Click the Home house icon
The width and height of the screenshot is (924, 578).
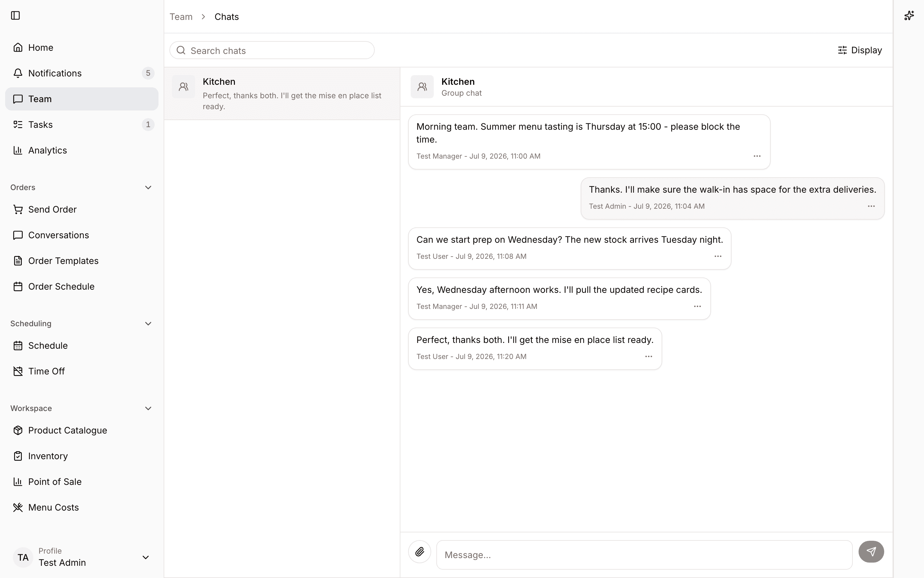point(18,48)
